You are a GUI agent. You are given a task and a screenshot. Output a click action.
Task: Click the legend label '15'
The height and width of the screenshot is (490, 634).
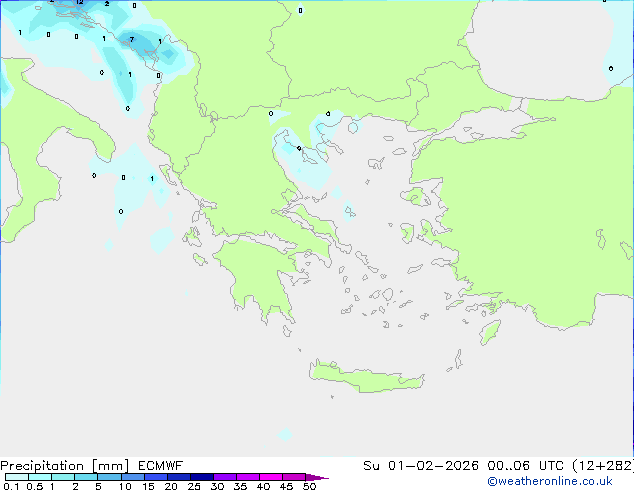pos(148,486)
